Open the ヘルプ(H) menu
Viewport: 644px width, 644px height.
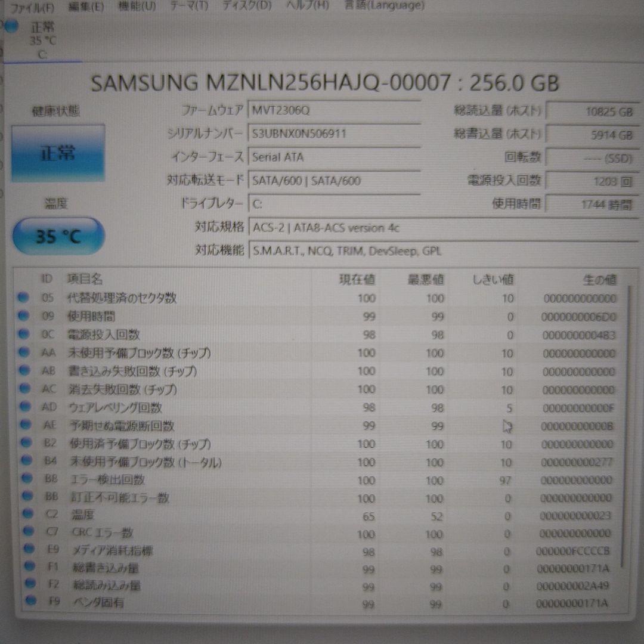(x=307, y=5)
